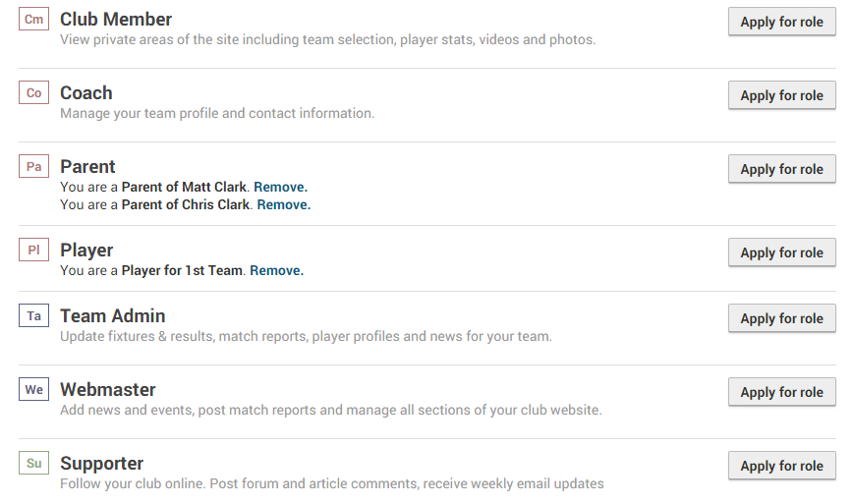The width and height of the screenshot is (852, 504).
Task: Apply for the Webmaster role
Action: (781, 392)
